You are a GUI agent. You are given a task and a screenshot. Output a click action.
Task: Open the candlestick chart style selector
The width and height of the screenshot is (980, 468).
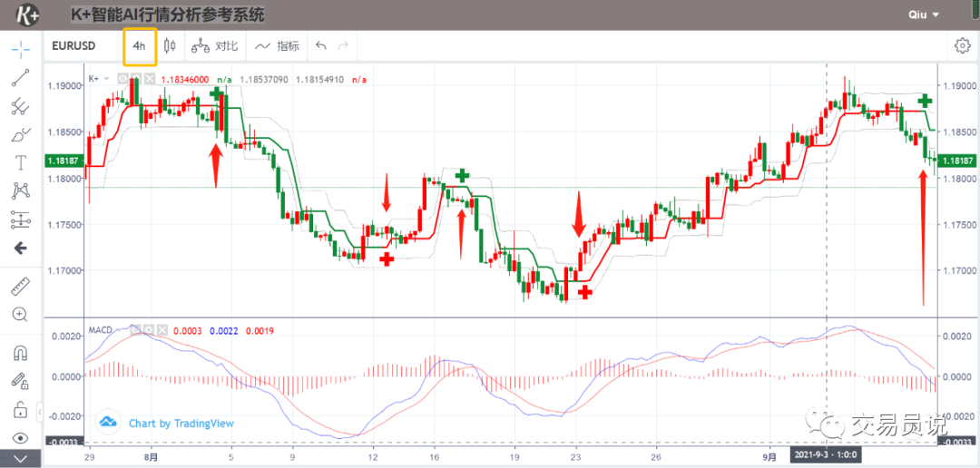[x=170, y=45]
